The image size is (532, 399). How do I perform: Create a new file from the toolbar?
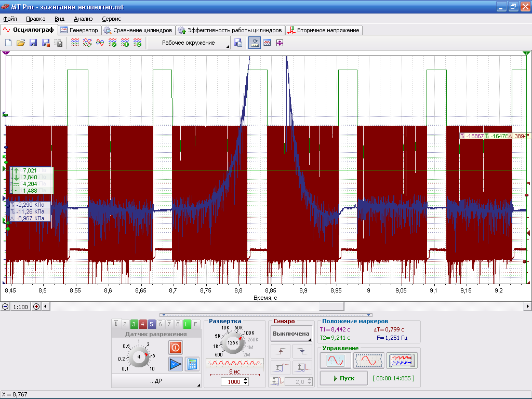8,43
